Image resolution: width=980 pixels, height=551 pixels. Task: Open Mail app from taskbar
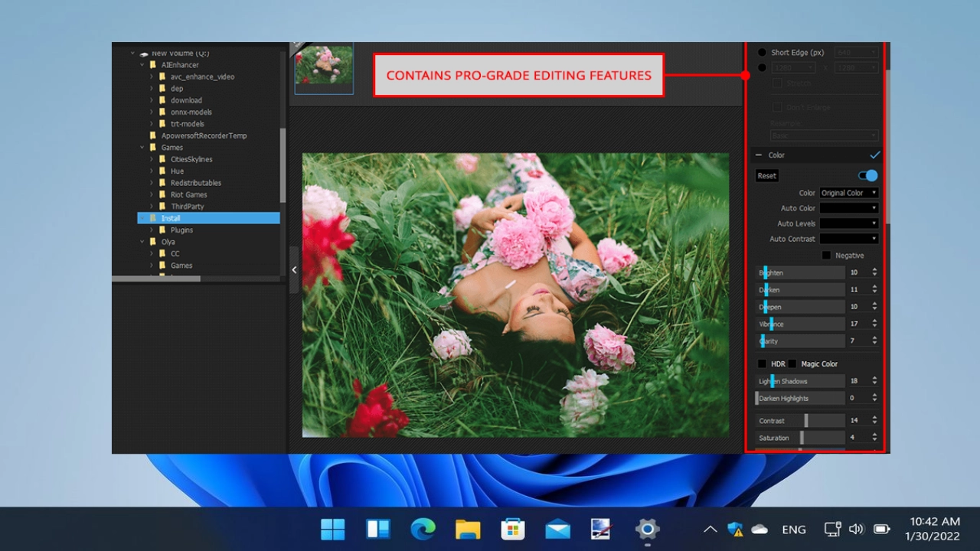[x=557, y=529]
